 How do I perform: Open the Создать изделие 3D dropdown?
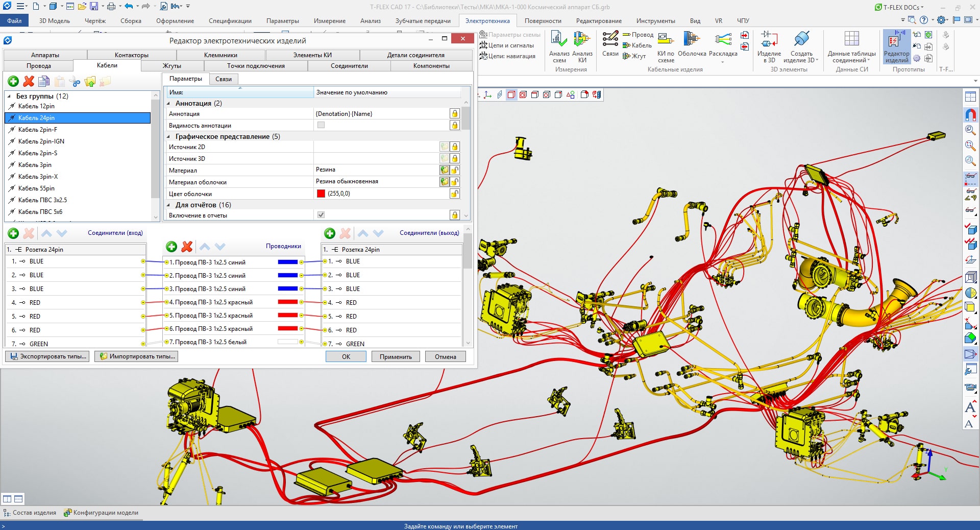818,60
